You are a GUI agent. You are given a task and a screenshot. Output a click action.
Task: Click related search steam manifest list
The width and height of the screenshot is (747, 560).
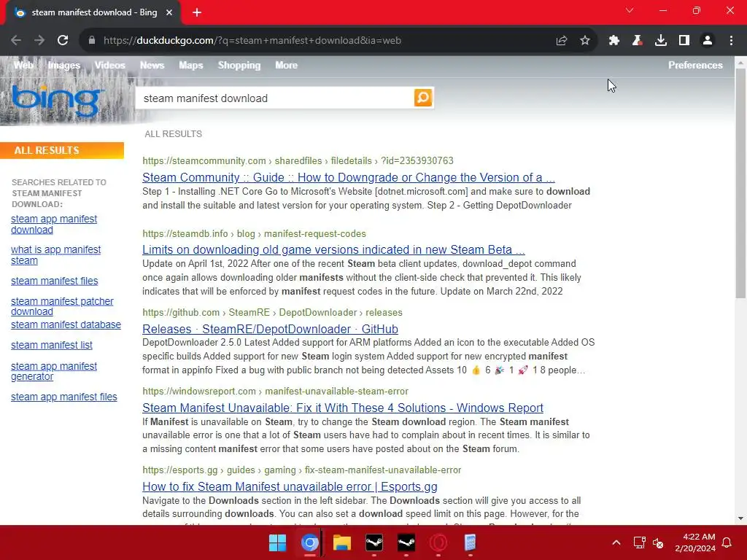[52, 345]
